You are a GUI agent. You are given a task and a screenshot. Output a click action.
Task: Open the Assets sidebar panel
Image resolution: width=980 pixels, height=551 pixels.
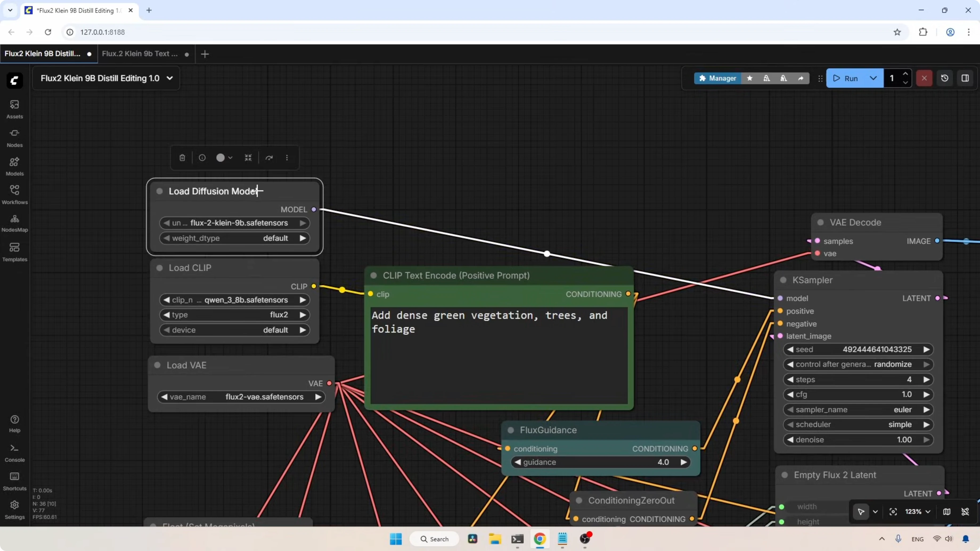click(14, 109)
